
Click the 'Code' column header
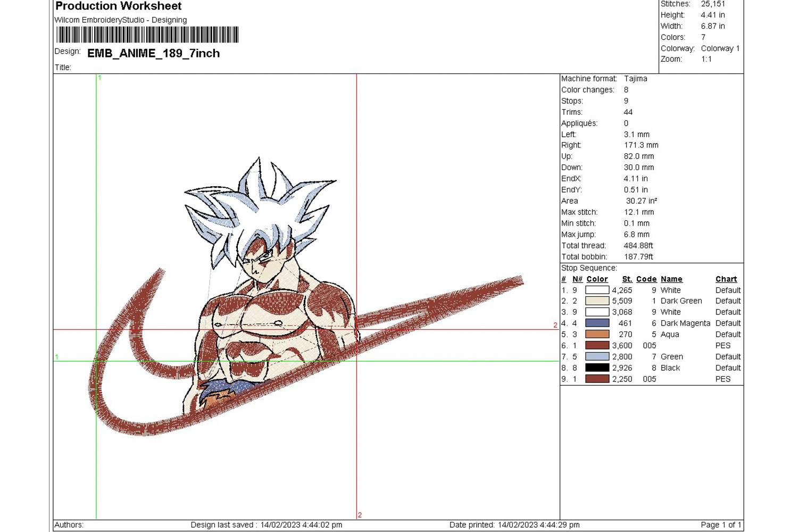click(646, 279)
